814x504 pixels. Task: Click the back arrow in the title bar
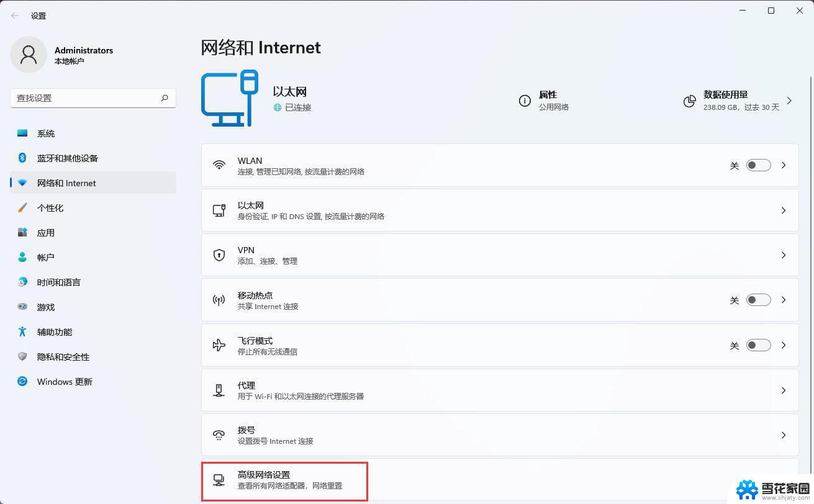[x=15, y=16]
